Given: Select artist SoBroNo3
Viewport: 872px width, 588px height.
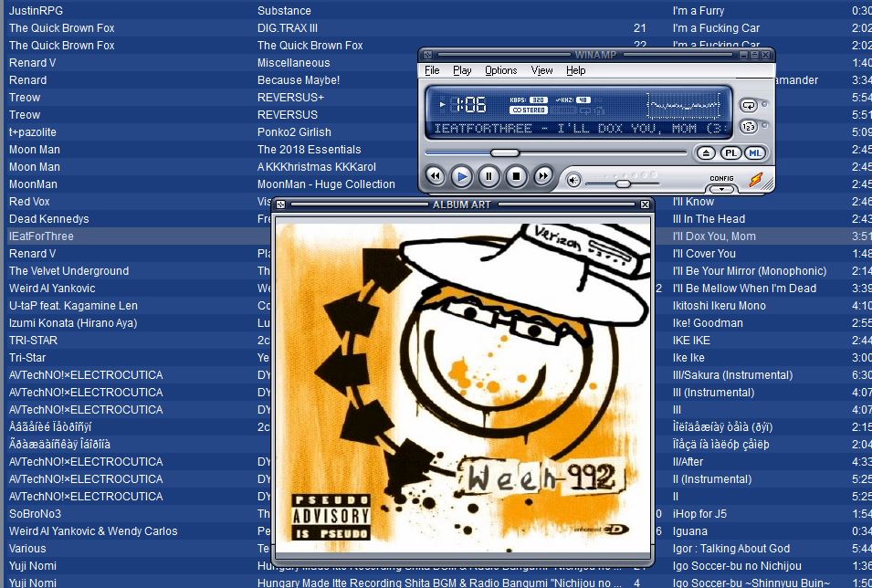Looking at the screenshot, I should click(35, 514).
